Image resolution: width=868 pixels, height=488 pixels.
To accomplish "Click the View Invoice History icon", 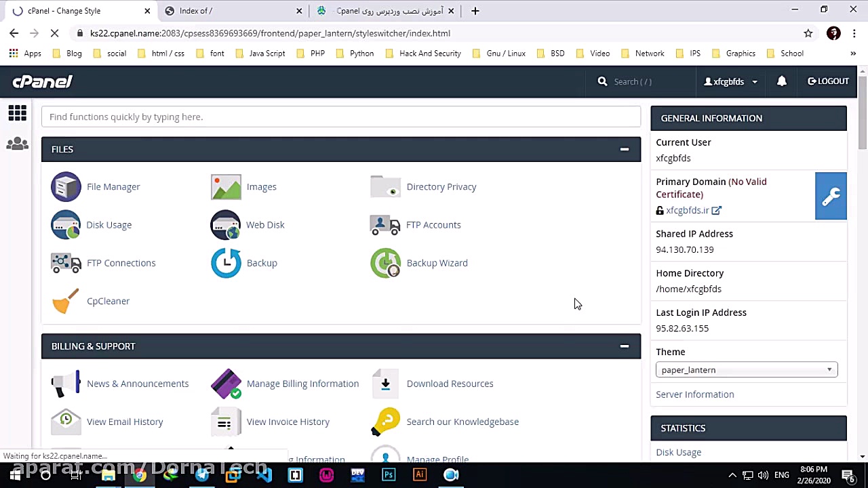I will click(226, 422).
